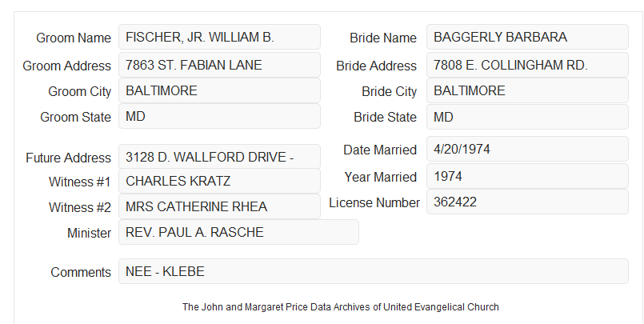Click the Groom Name label
The width and height of the screenshot is (644, 324).
tap(74, 38)
